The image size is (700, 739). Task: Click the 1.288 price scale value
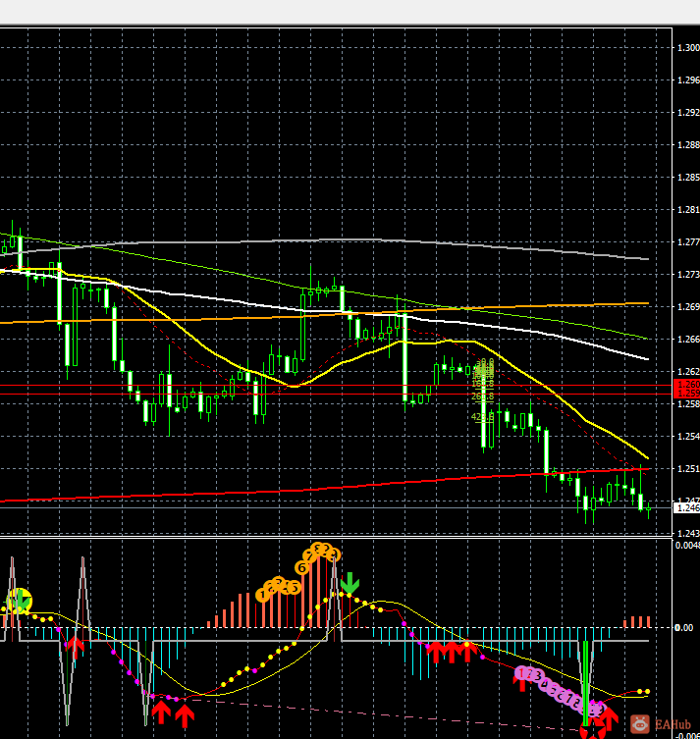[688, 145]
